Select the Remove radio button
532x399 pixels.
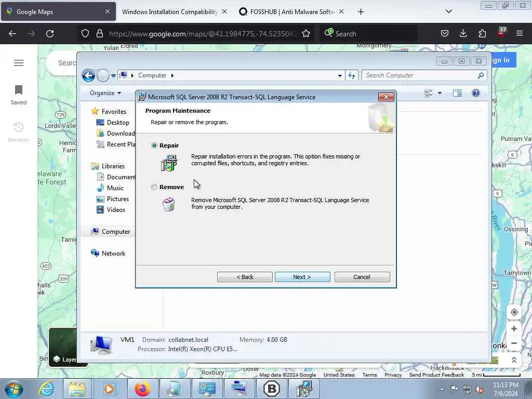click(154, 187)
